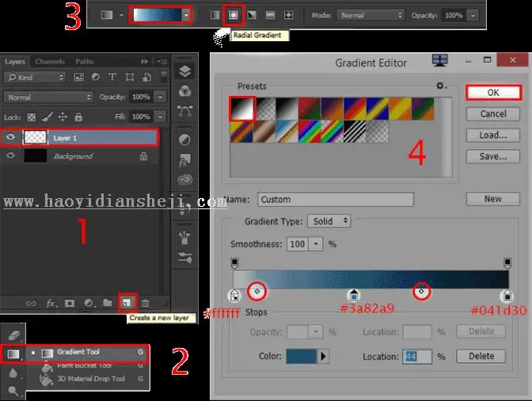The image size is (532, 401).
Task: Click the gradient tool preset icon in options bar
Action: [x=107, y=15]
